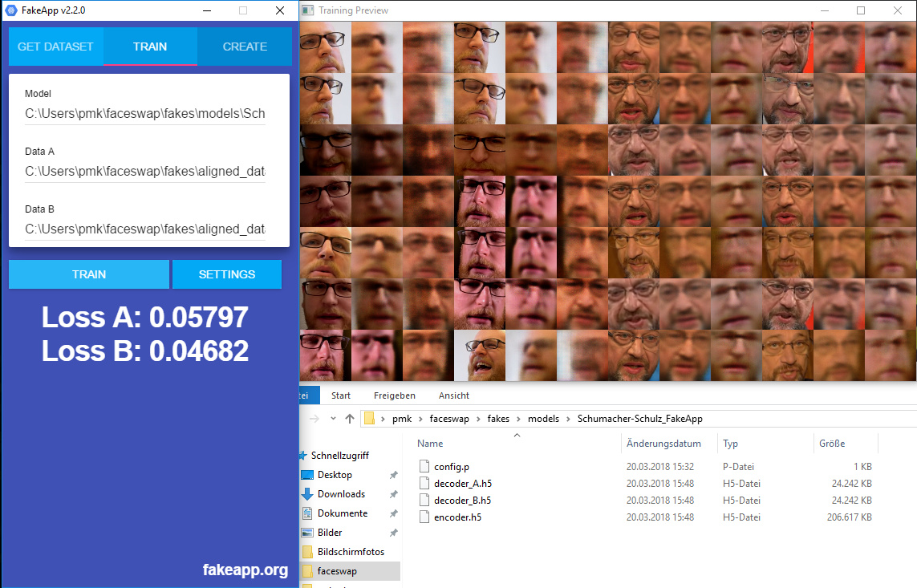Screen dimensions: 917x588
Task: Click the up-one-level arrow in Explorer
Action: click(x=349, y=419)
